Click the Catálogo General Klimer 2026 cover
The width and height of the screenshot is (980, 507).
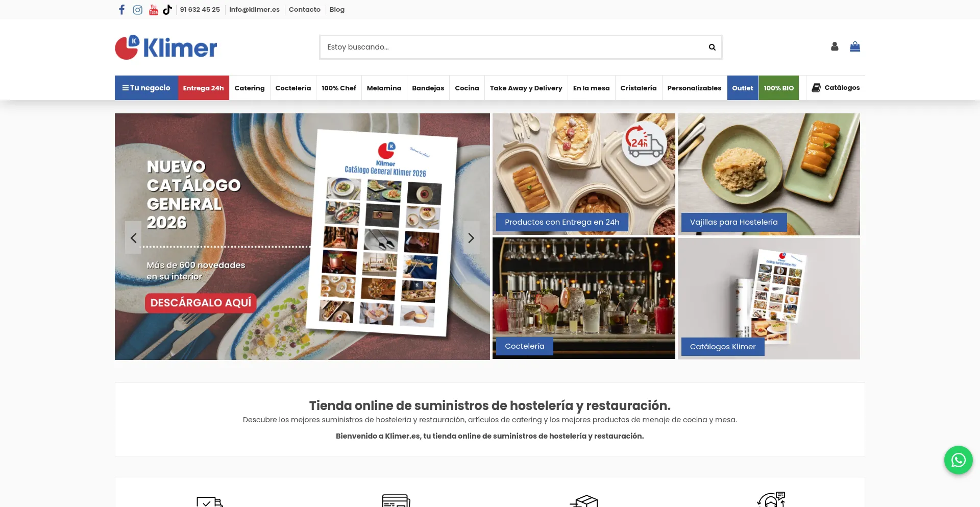tap(381, 232)
